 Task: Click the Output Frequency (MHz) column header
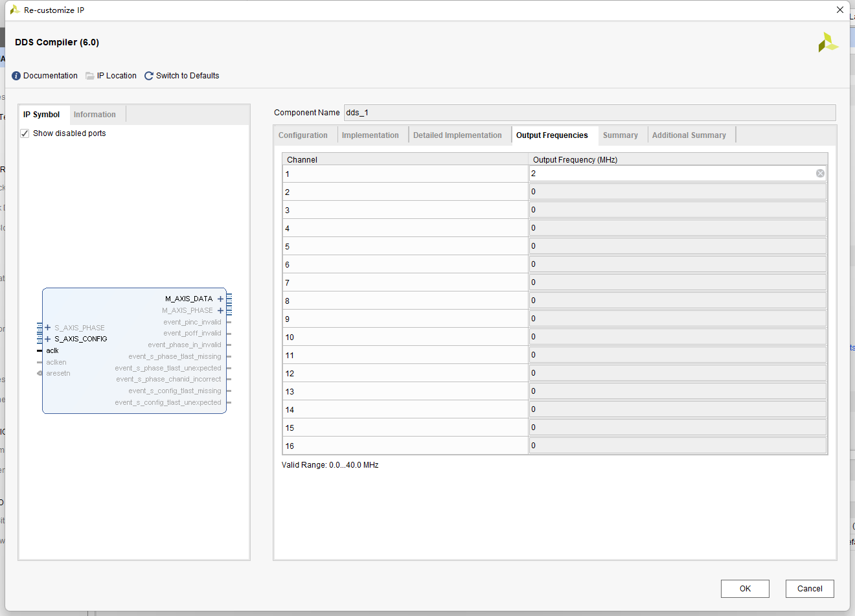[x=678, y=159]
